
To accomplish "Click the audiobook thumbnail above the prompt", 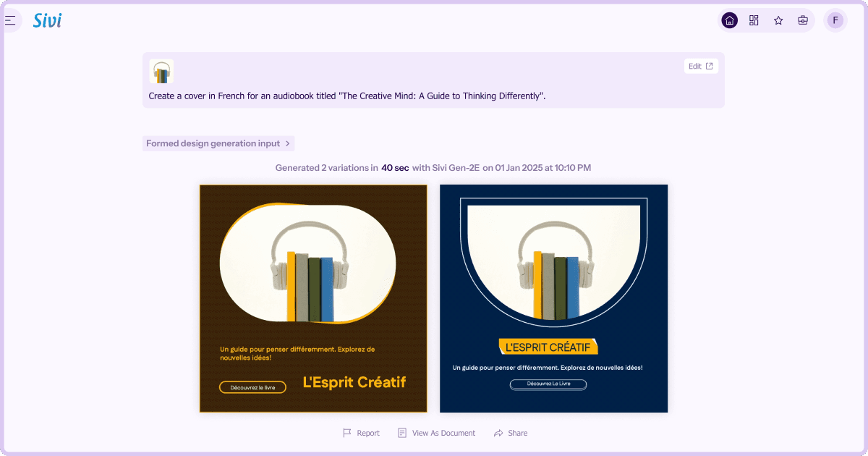I will 161,71.
